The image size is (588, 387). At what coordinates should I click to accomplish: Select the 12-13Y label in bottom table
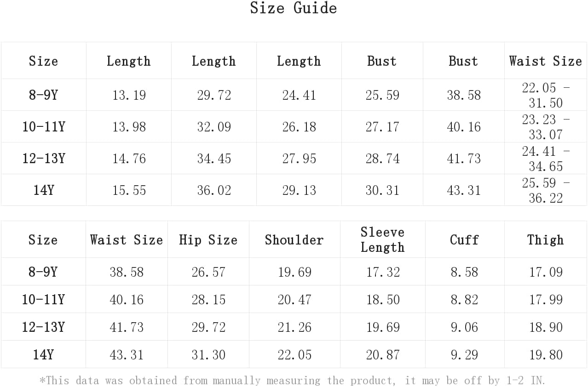click(x=43, y=327)
